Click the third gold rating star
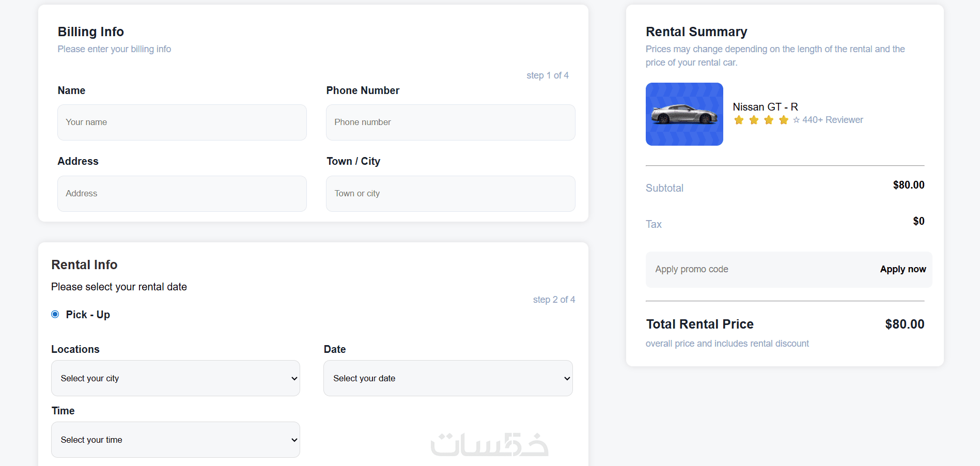This screenshot has width=980, height=466. point(769,120)
